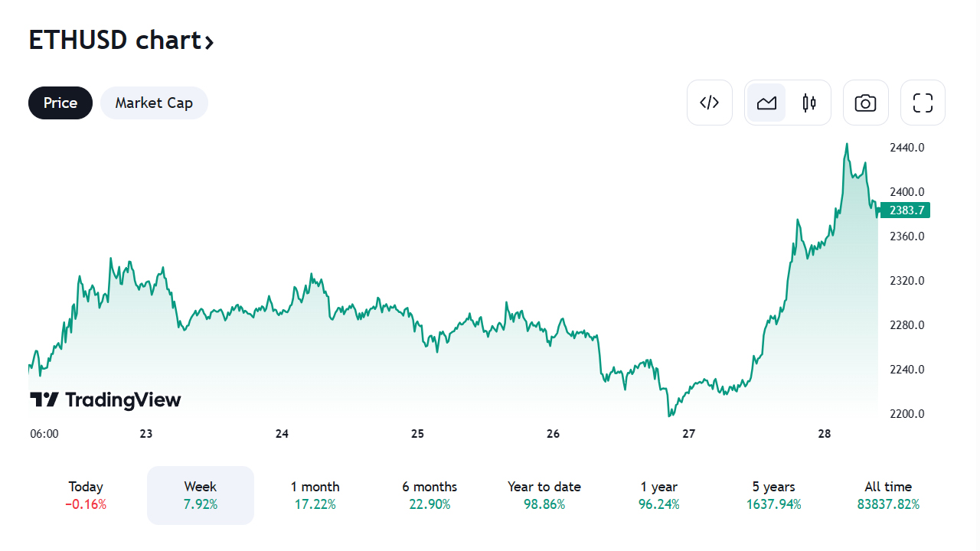
Task: Click the chevron next to ETHUSD chart
Action: (209, 41)
